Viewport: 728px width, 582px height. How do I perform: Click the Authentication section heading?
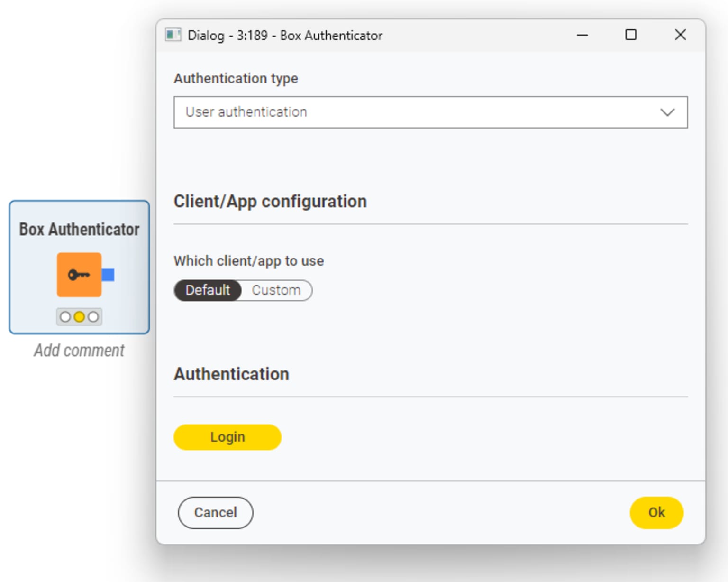coord(231,374)
